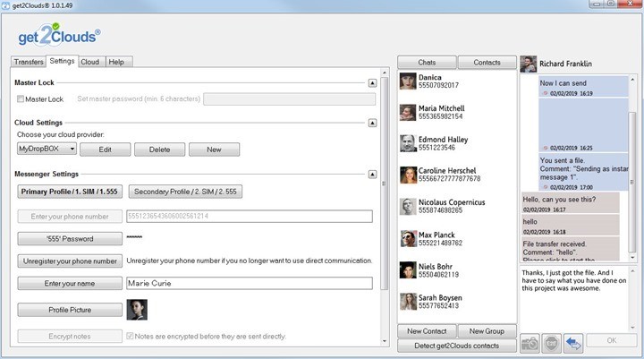Select contact name Max Planck
This screenshot has width=644, height=359.
point(436,235)
